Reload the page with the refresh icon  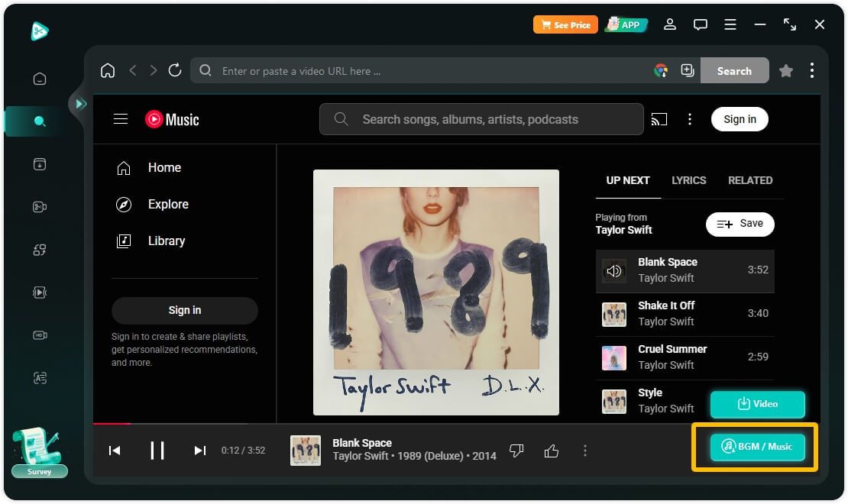tap(175, 70)
